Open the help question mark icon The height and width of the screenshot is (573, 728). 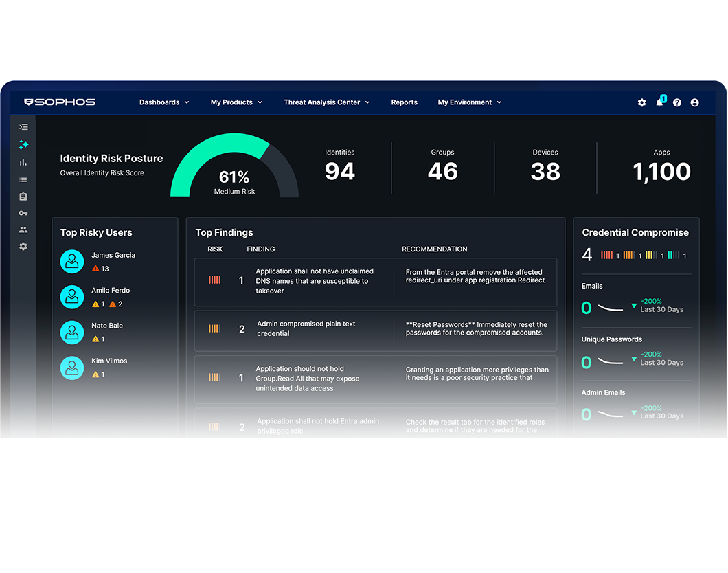point(677,102)
